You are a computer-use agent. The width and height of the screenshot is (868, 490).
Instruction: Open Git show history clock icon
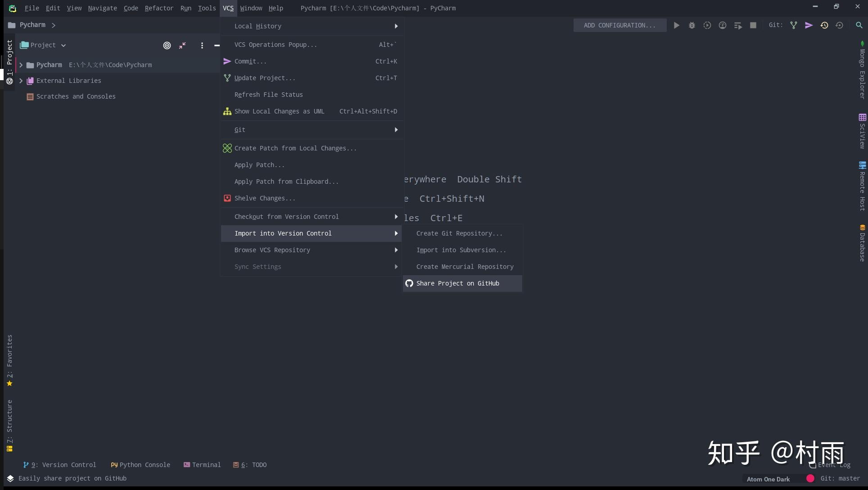coord(824,25)
